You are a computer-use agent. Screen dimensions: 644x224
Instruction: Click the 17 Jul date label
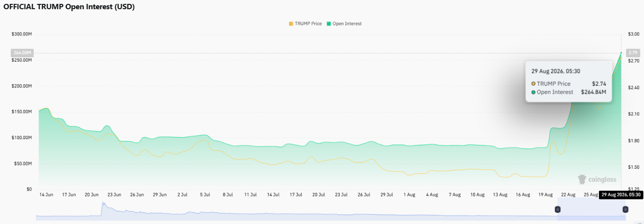296,194
